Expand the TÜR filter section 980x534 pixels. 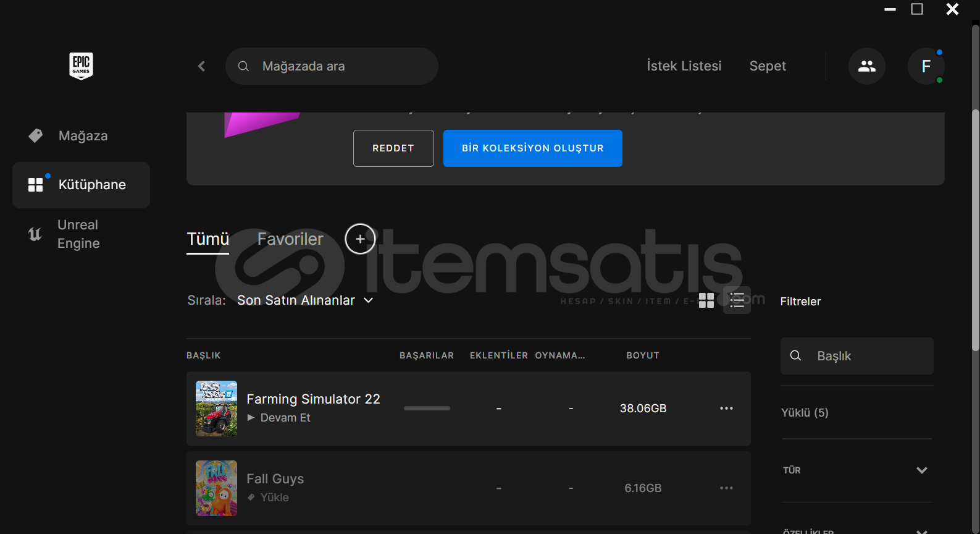point(857,470)
